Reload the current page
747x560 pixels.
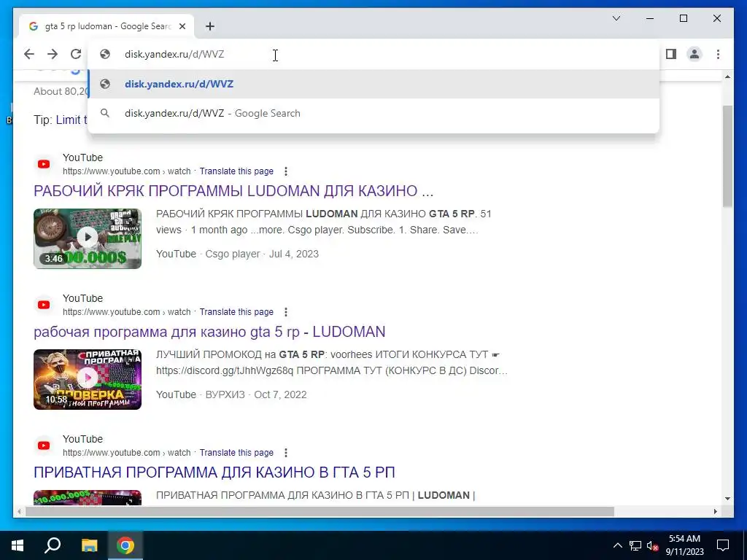(76, 54)
